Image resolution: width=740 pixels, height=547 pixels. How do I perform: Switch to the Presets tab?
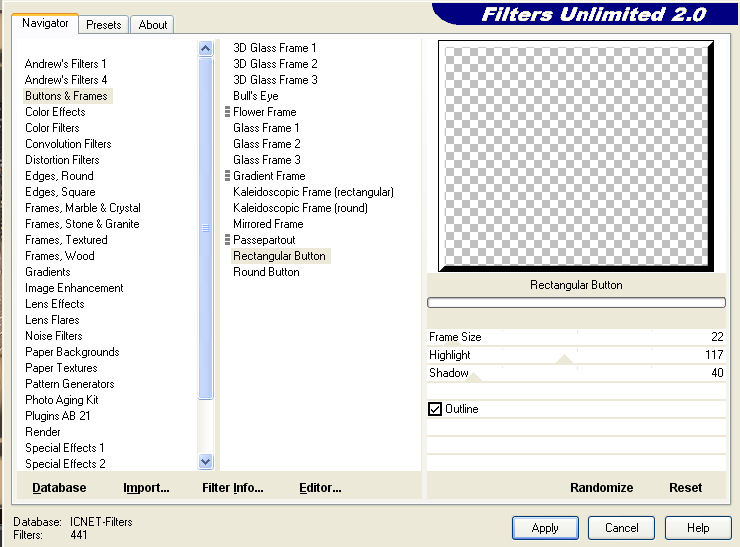103,25
